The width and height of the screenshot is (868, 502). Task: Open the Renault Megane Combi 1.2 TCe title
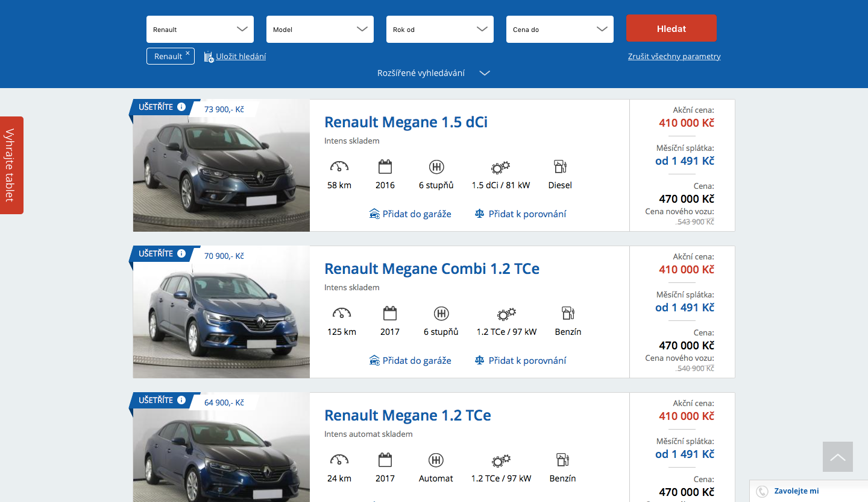point(432,268)
